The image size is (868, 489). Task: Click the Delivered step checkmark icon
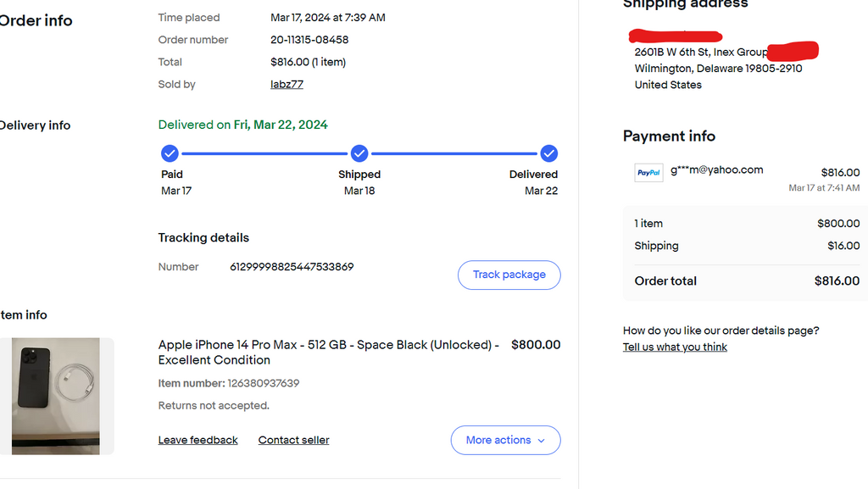point(548,153)
